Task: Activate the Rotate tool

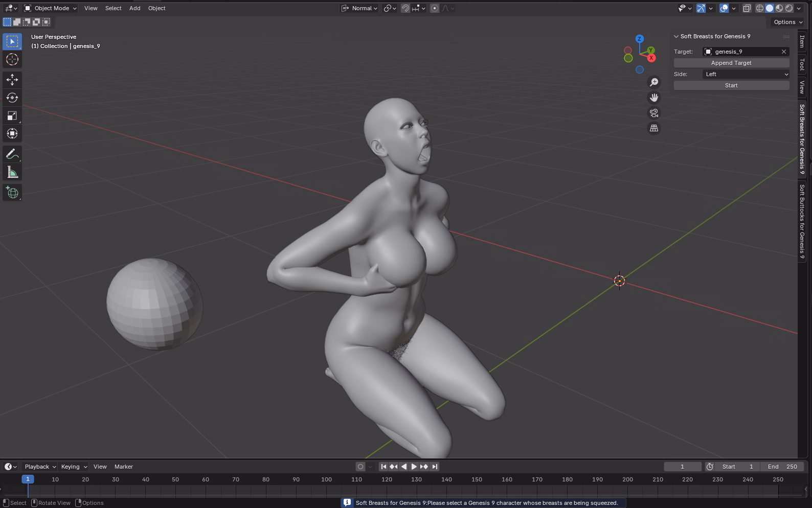Action: tap(12, 98)
